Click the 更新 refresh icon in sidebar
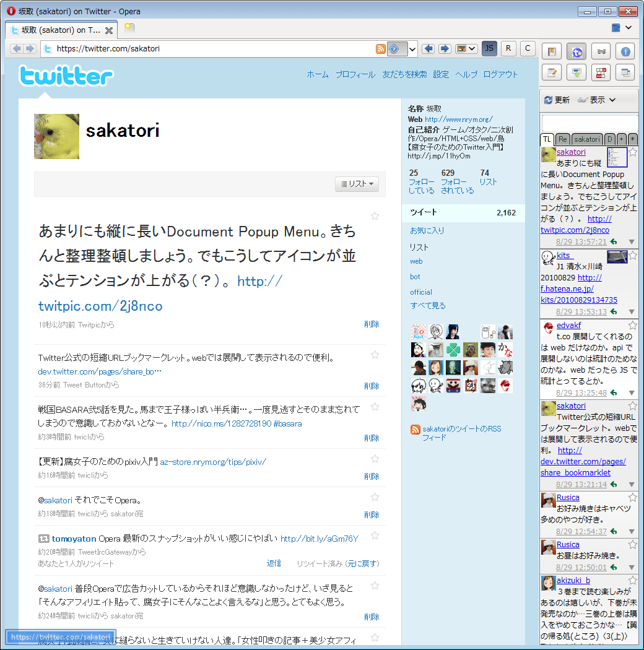 click(x=548, y=100)
